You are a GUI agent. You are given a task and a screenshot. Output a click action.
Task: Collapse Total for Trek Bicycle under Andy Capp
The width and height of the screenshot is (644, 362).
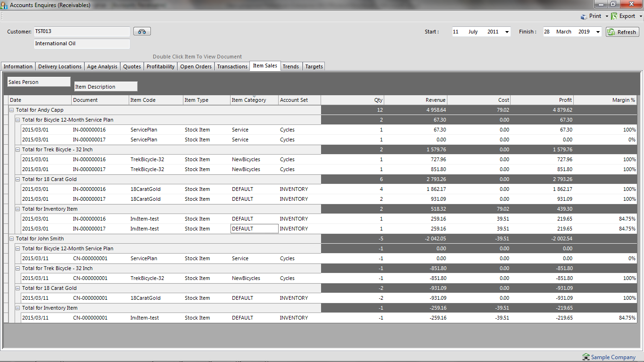tap(18, 149)
